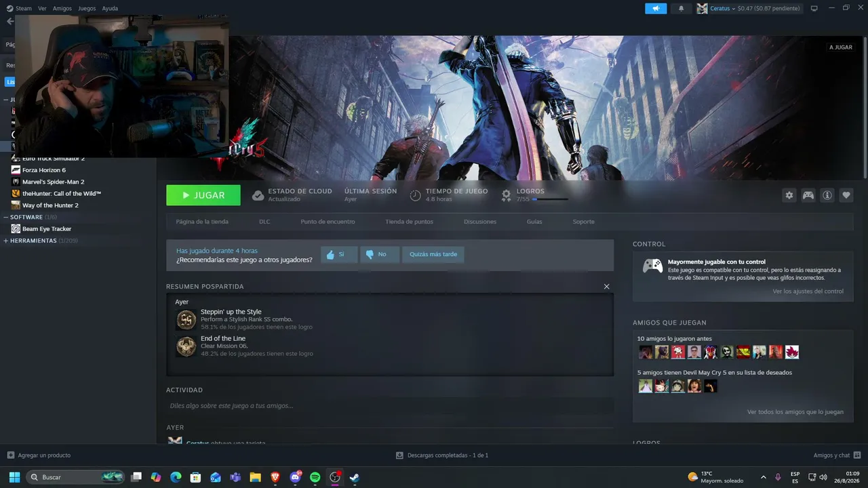Click the thumbs-down No recommendation button

pyautogui.click(x=379, y=255)
